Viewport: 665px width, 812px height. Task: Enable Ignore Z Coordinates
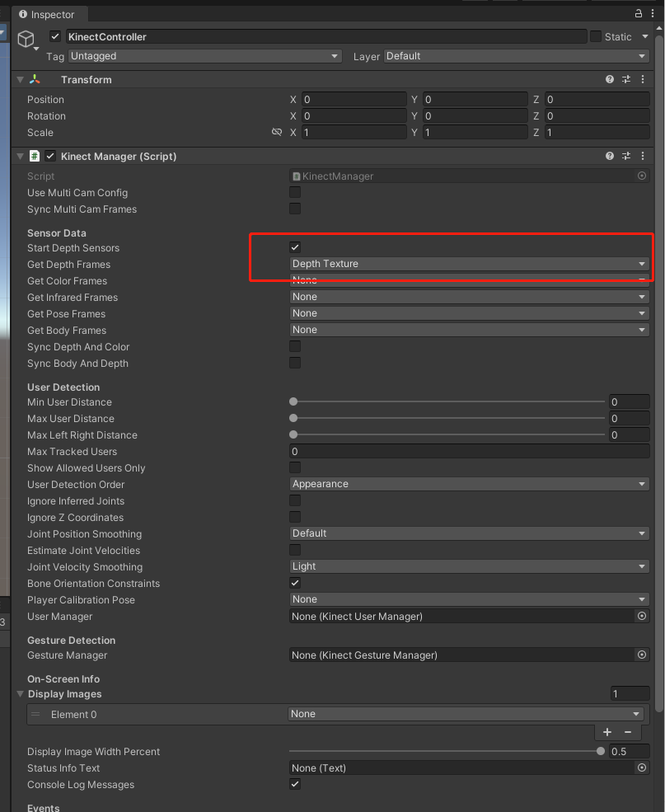295,518
